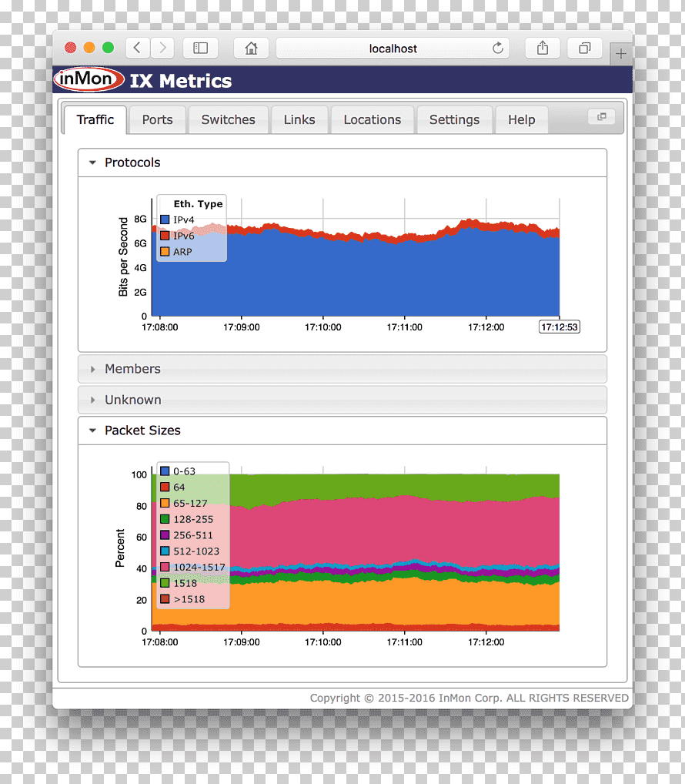Open the Switches tab
The image size is (685, 784).
(x=229, y=120)
